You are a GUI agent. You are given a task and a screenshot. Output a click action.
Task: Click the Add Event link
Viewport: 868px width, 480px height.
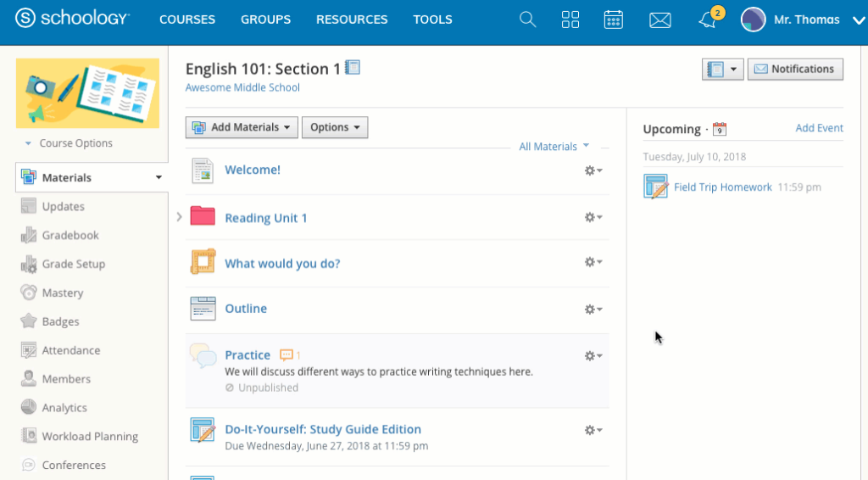(x=819, y=128)
